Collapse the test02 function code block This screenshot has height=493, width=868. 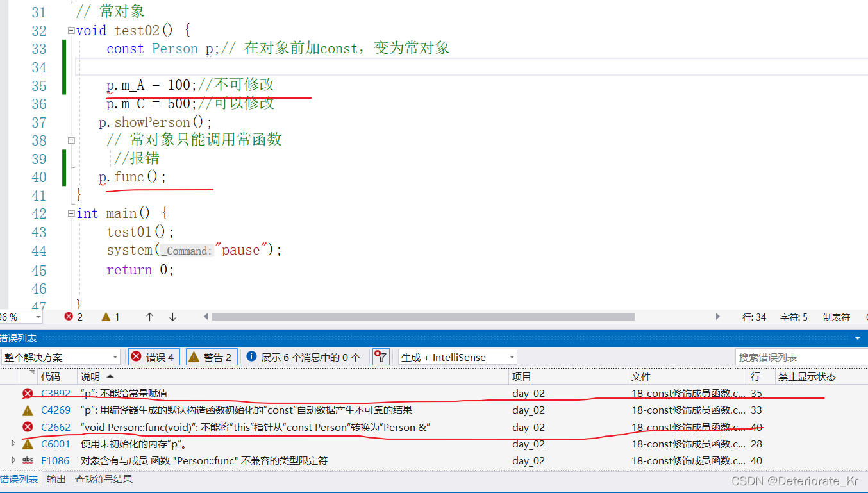(71, 30)
